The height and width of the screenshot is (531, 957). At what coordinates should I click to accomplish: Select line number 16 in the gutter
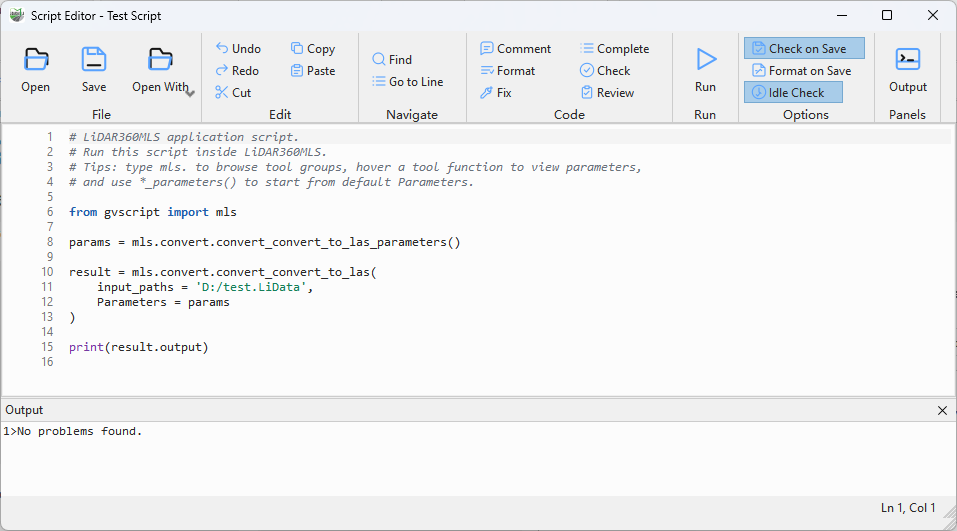[47, 362]
